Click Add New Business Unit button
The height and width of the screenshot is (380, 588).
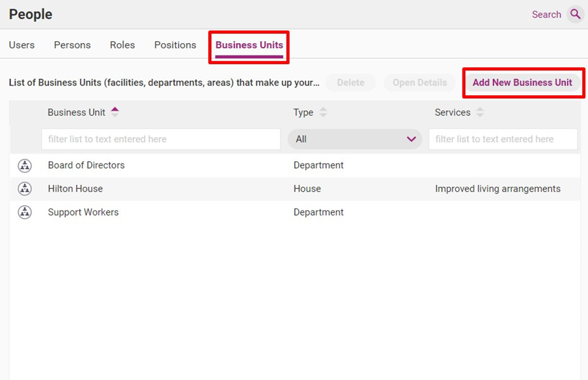[x=522, y=83]
